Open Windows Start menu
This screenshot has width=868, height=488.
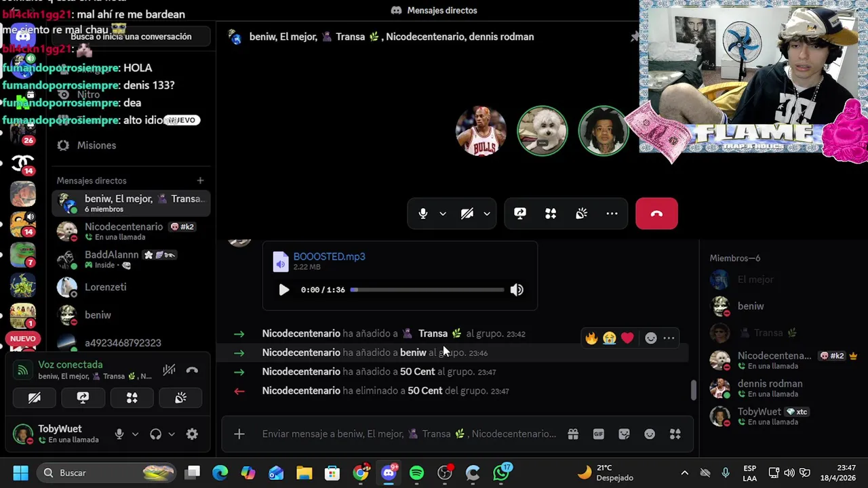(20, 472)
